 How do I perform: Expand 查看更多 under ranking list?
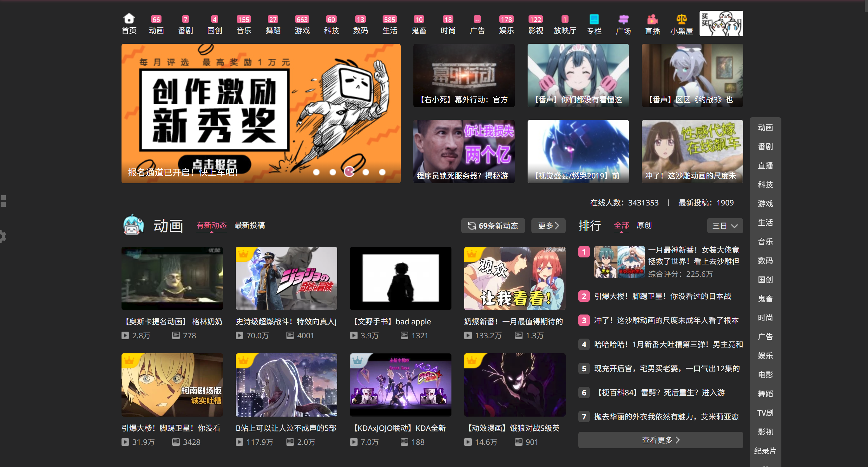660,440
